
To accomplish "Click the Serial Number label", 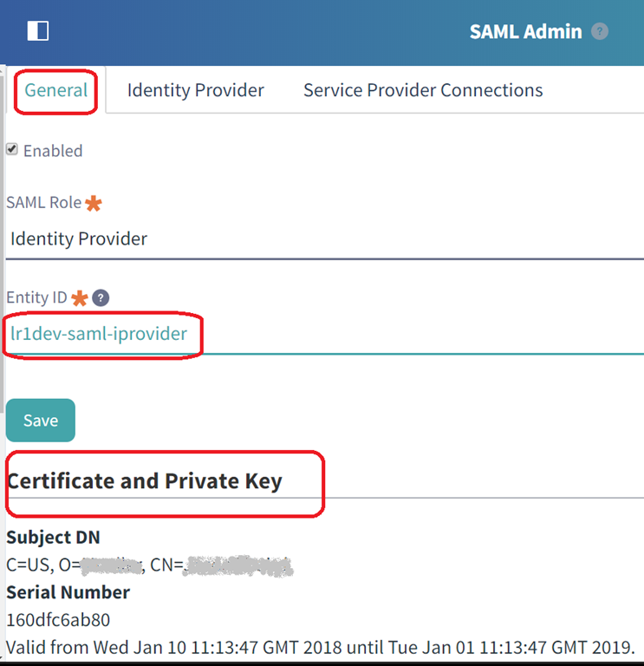I will click(68, 592).
